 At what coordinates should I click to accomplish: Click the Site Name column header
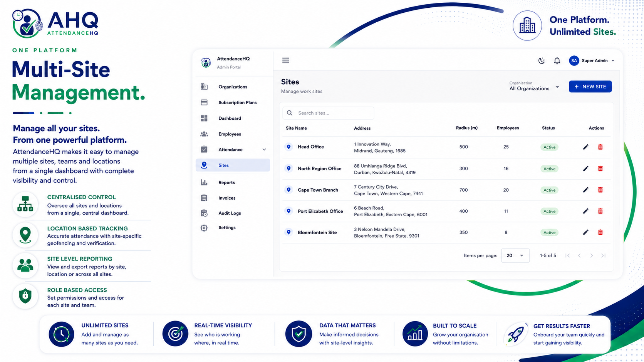[296, 128]
